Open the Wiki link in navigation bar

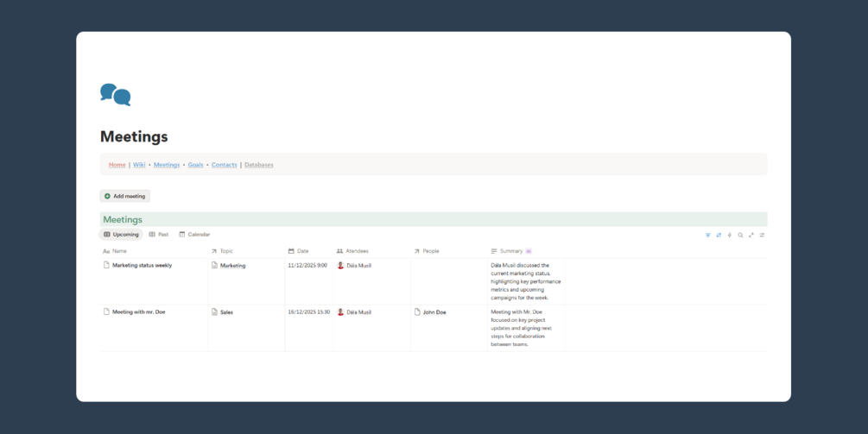click(139, 165)
